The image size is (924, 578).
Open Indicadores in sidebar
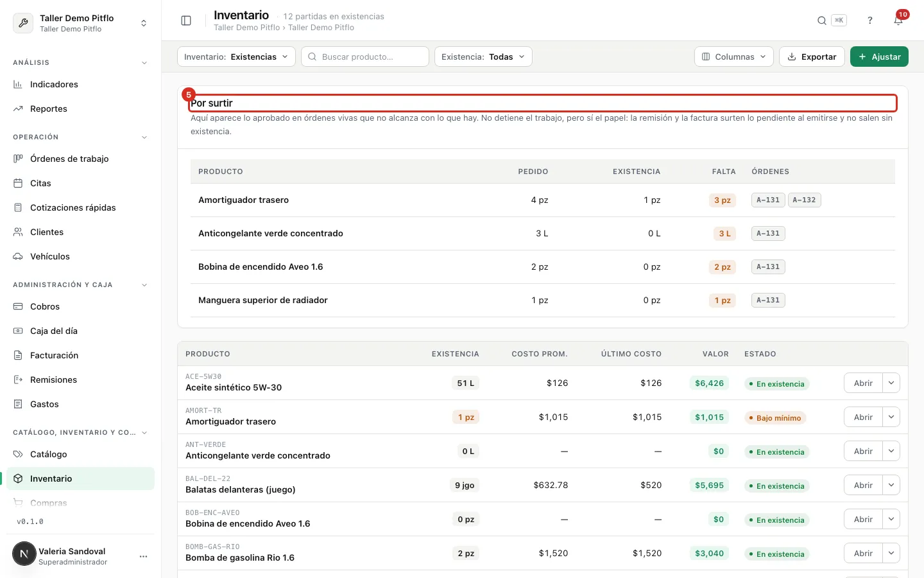tap(80, 84)
